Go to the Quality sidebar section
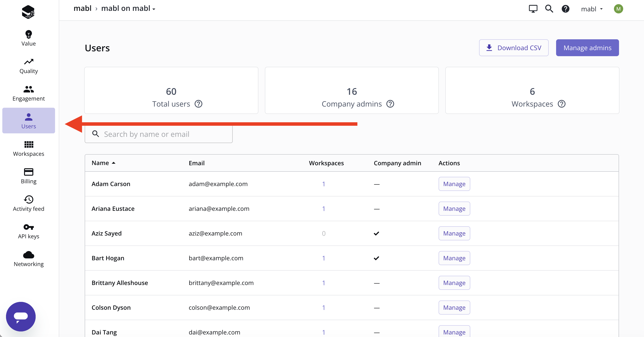The image size is (644, 337). [28, 66]
